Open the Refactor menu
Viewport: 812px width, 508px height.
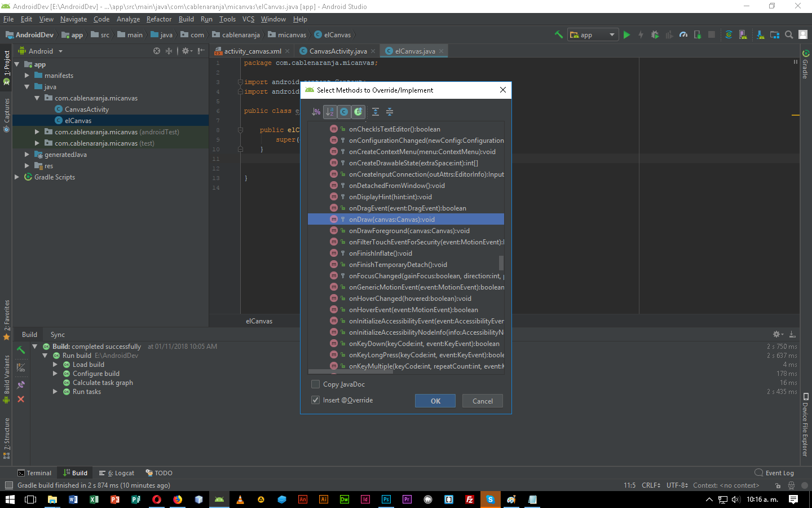[x=159, y=19]
